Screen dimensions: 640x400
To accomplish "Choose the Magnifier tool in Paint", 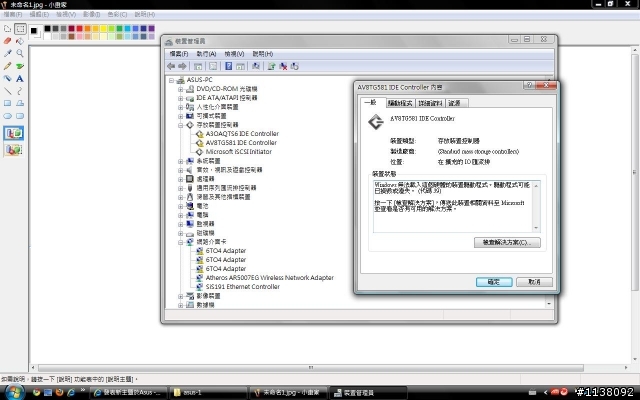I will pos(20,53).
